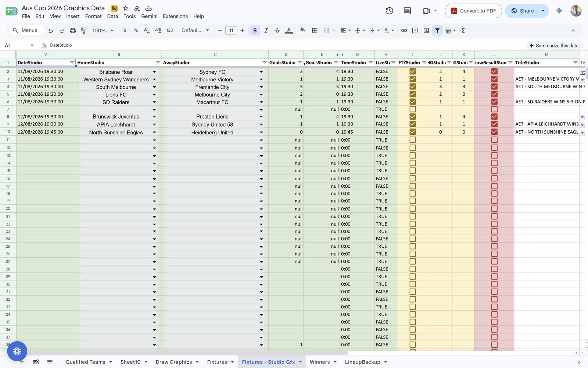Viewport: 588px width, 368px height.
Task: Click the redo icon
Action: pyautogui.click(x=62, y=31)
